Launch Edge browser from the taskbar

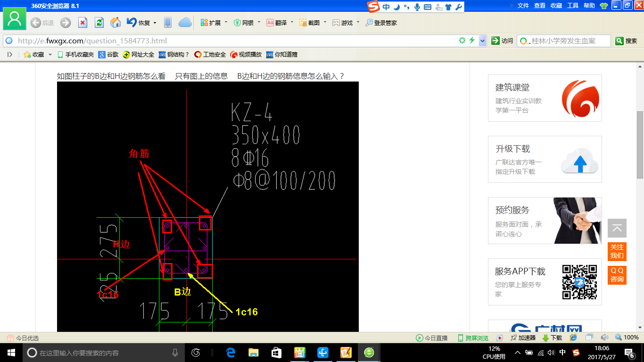tap(231, 353)
